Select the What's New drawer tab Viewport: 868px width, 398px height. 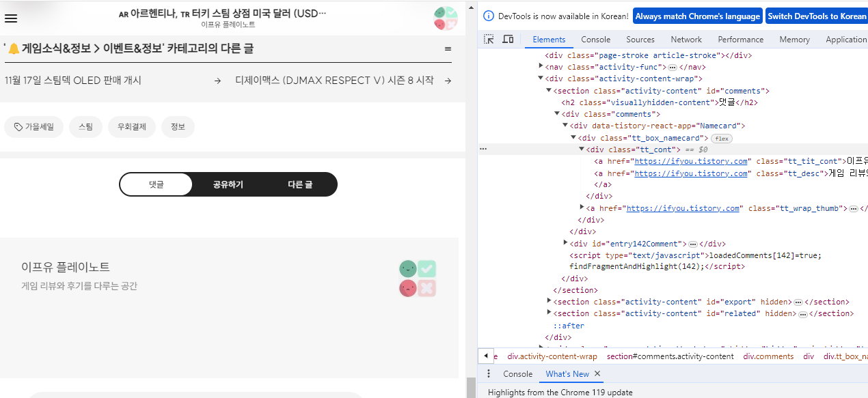[567, 374]
